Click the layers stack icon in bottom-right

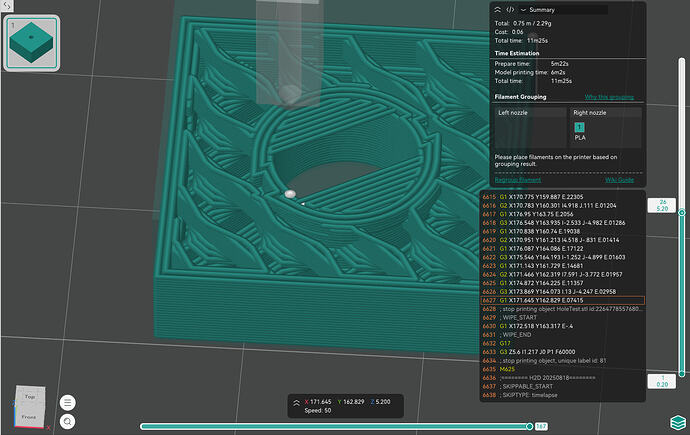(x=678, y=423)
